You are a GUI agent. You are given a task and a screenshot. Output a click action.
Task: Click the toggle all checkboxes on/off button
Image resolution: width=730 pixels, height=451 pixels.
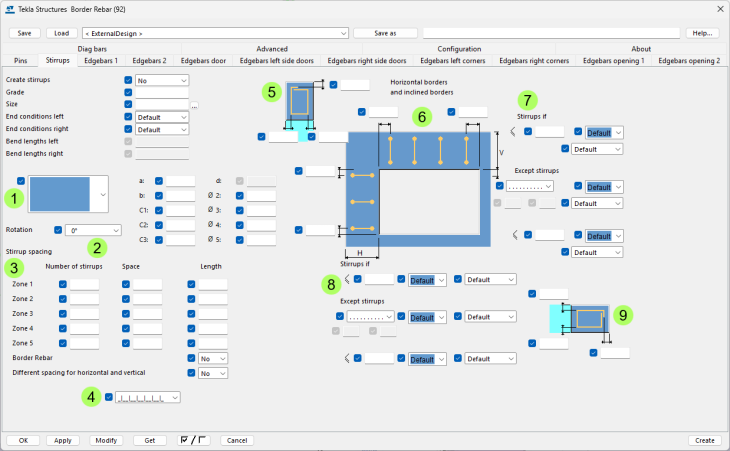point(191,440)
